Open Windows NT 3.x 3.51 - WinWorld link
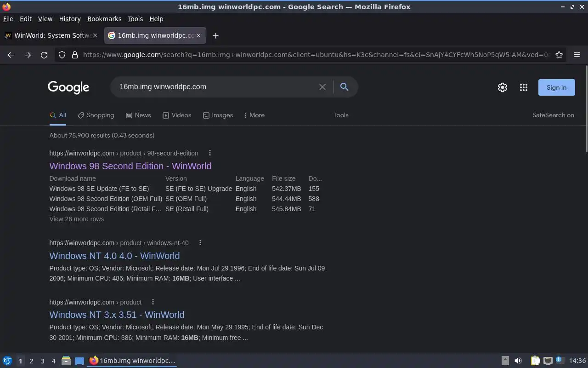This screenshot has height=368, width=588. tap(117, 315)
